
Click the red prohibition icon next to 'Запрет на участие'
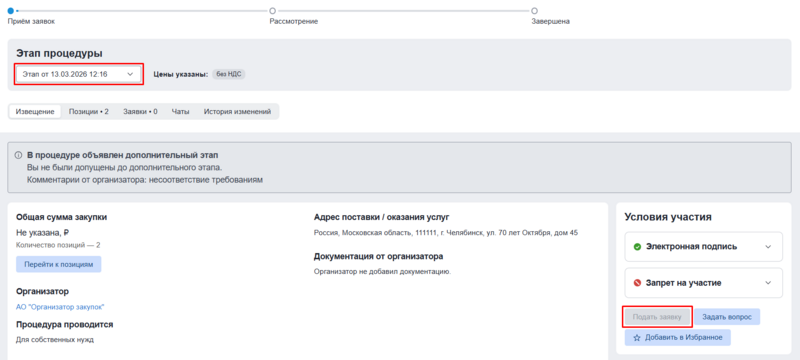point(637,283)
